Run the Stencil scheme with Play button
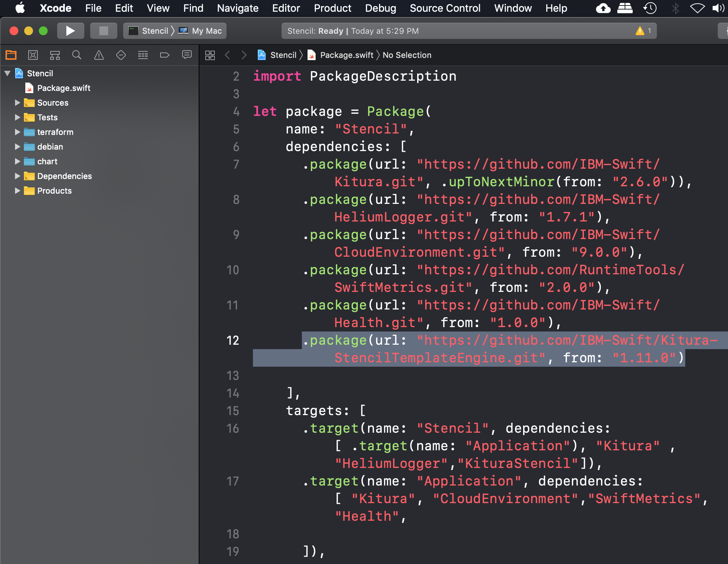Image resolution: width=728 pixels, height=564 pixels. 70,31
